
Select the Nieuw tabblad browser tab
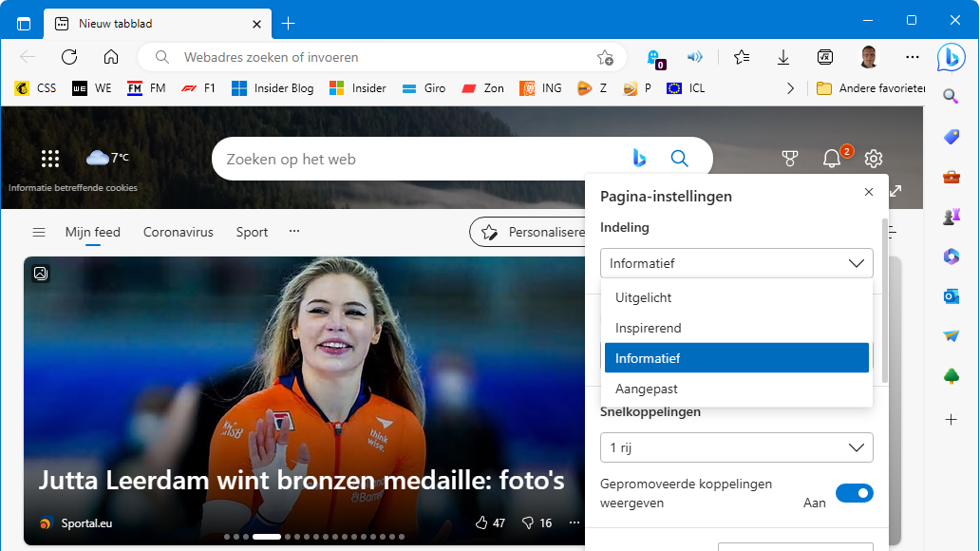(157, 24)
